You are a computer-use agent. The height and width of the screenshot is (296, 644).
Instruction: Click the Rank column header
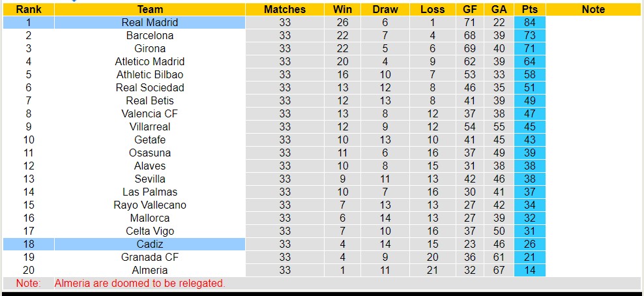tap(29, 9)
